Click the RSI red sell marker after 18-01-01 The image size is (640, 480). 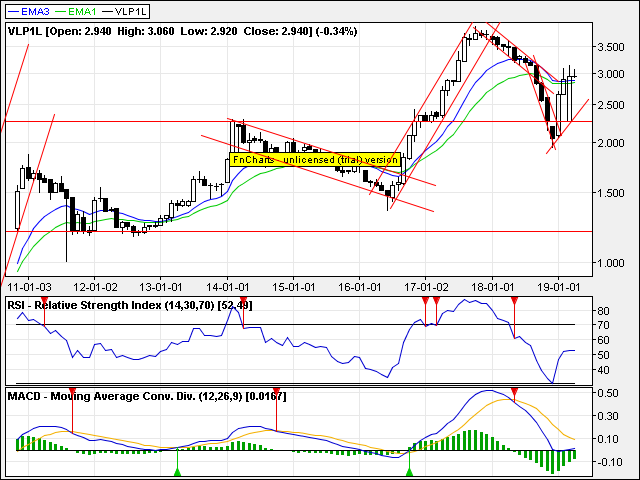(x=514, y=301)
